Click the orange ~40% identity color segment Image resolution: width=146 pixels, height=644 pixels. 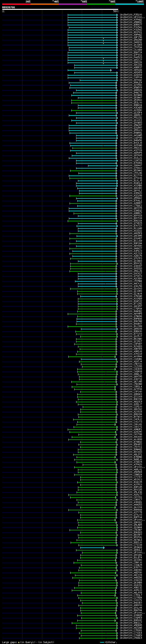45,4
